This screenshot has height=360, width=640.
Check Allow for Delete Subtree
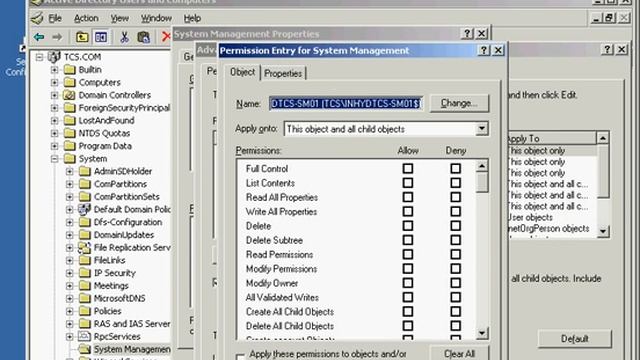pos(408,240)
